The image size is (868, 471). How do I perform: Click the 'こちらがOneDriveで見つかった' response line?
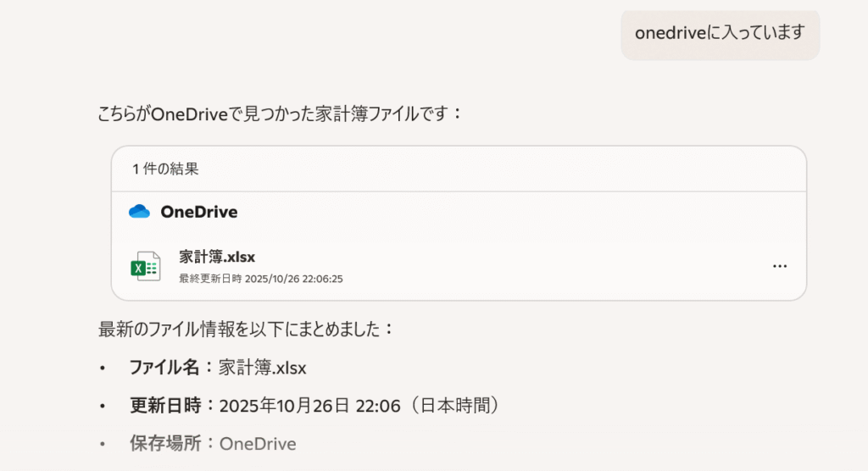click(x=280, y=113)
